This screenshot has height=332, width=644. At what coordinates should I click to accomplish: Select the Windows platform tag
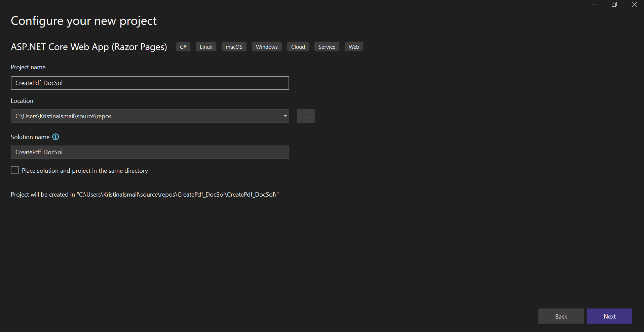coord(266,46)
